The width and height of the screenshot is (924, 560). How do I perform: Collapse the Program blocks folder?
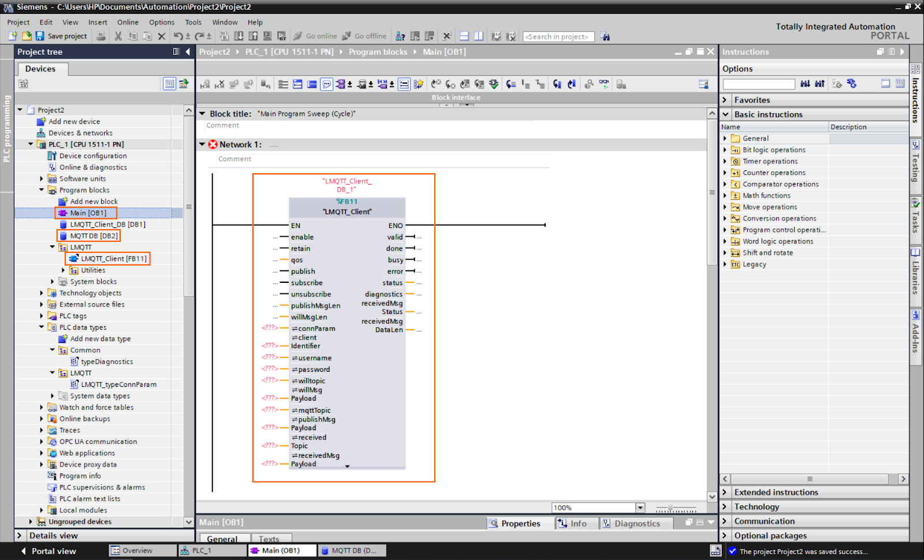coord(41,190)
